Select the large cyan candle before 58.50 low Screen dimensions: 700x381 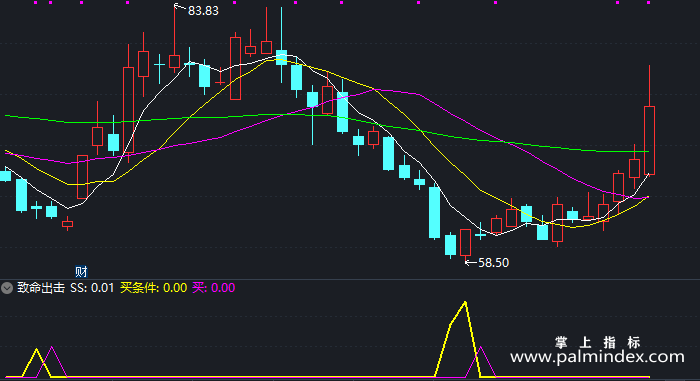434,213
